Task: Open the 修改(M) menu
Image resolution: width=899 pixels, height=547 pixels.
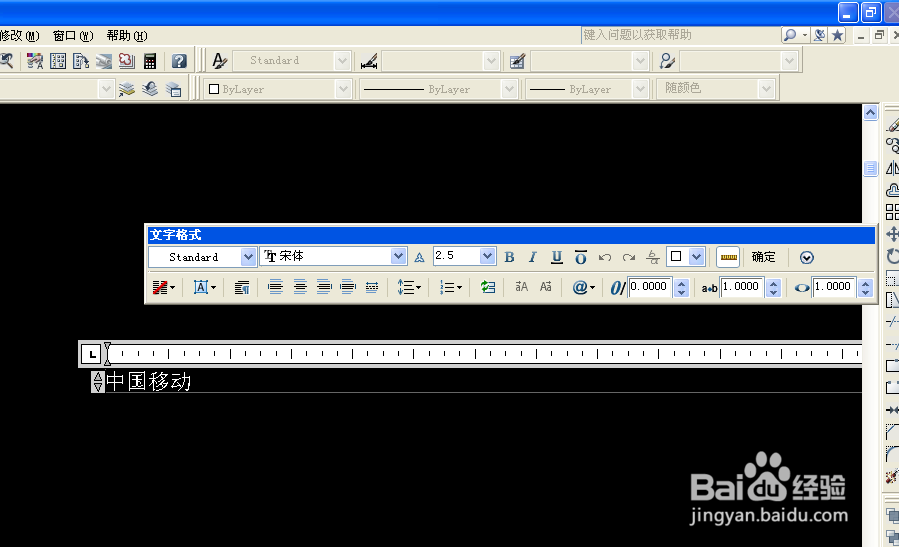Action: (x=19, y=36)
